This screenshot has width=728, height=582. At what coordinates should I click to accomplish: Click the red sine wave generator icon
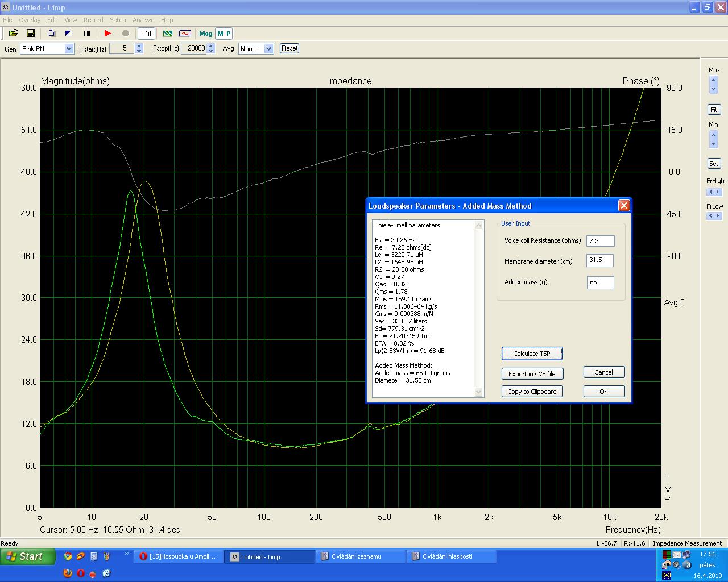(x=185, y=34)
